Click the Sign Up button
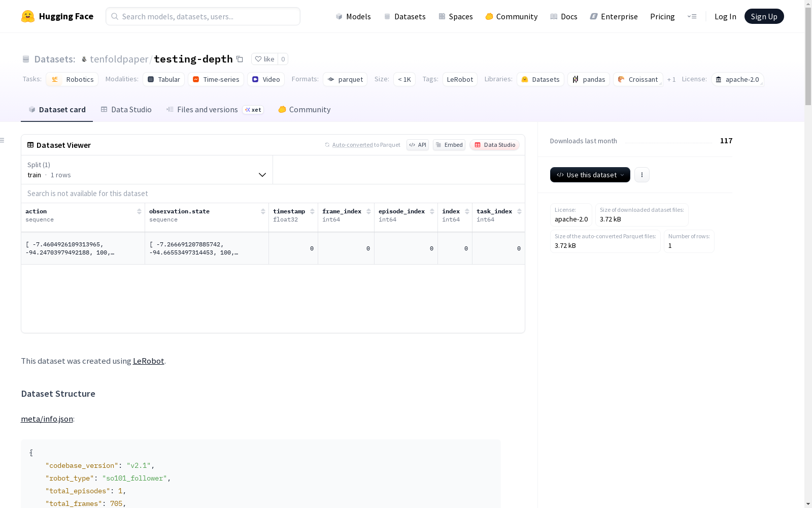 click(764, 16)
